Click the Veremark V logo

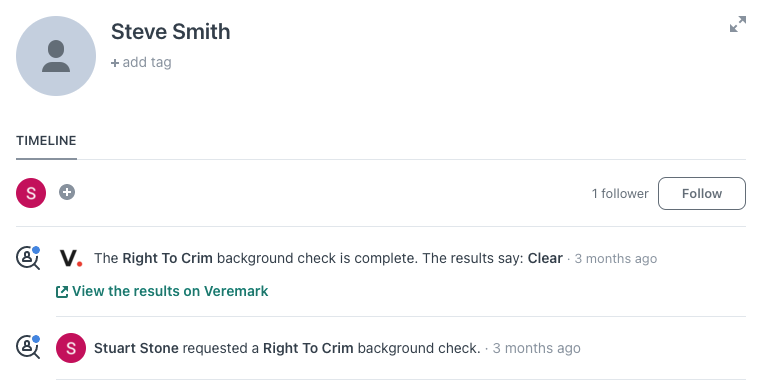coord(71,258)
